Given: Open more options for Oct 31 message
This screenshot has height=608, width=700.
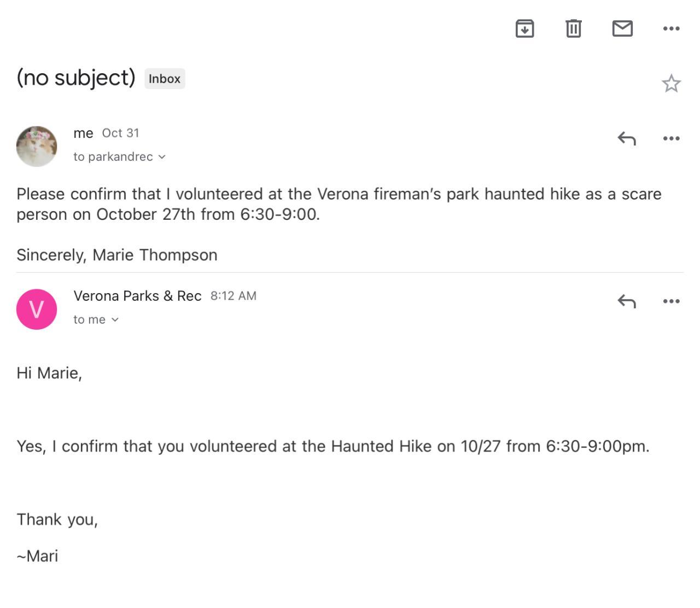Looking at the screenshot, I should pos(671,138).
